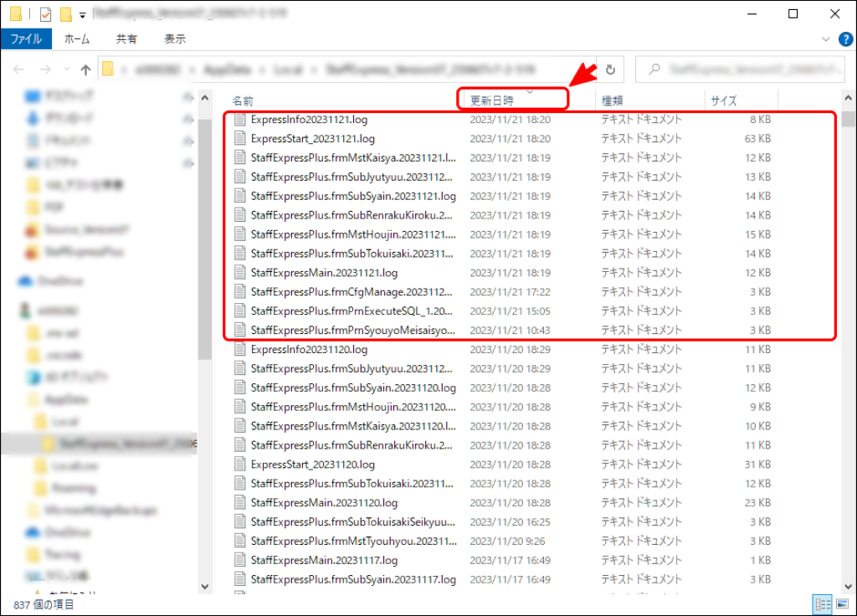The image size is (857, 616).
Task: Switch to the 共有 ribbon tab
Action: click(126, 38)
